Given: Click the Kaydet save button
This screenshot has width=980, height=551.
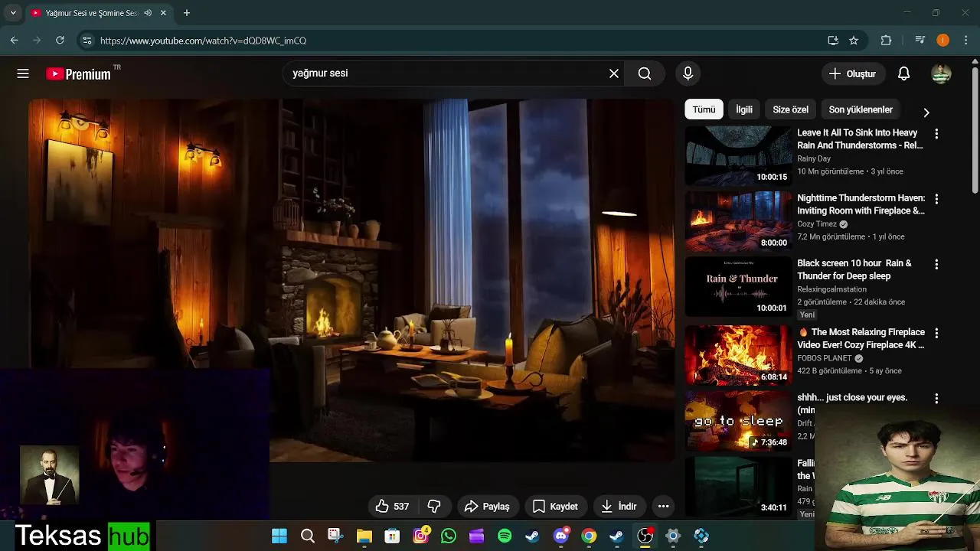Looking at the screenshot, I should 555,506.
